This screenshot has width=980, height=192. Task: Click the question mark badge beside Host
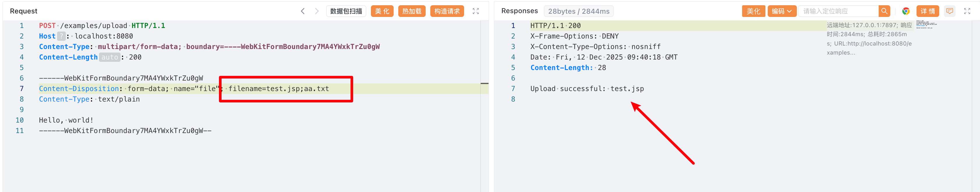pos(61,36)
